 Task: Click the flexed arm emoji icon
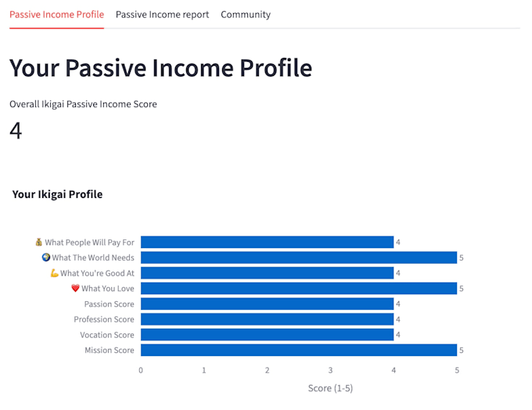click(x=54, y=273)
